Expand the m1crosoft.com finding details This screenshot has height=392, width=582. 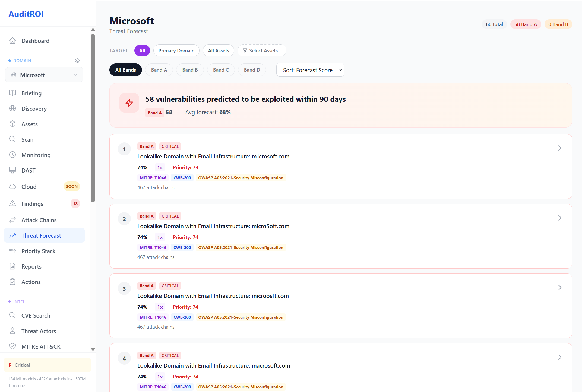point(560,148)
